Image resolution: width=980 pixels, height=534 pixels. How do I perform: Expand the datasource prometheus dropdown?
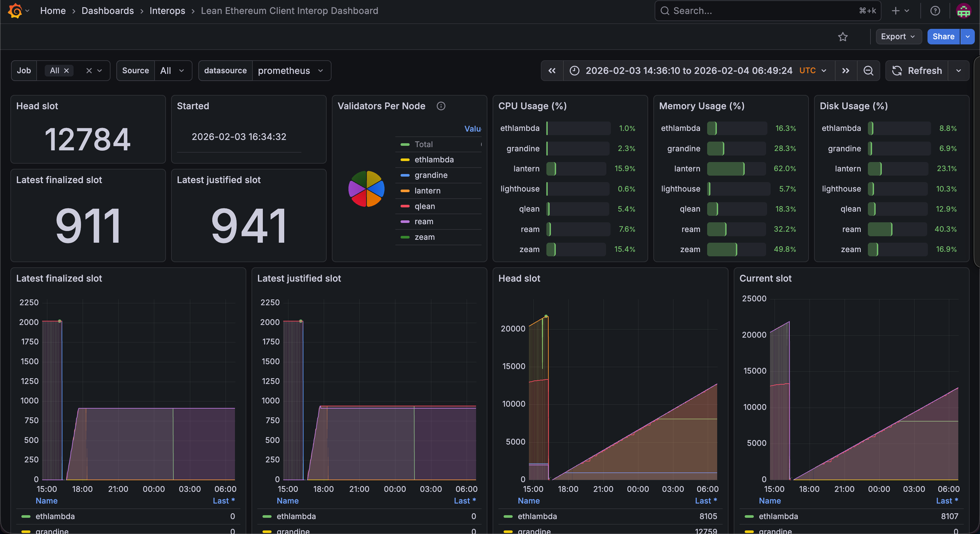point(291,71)
